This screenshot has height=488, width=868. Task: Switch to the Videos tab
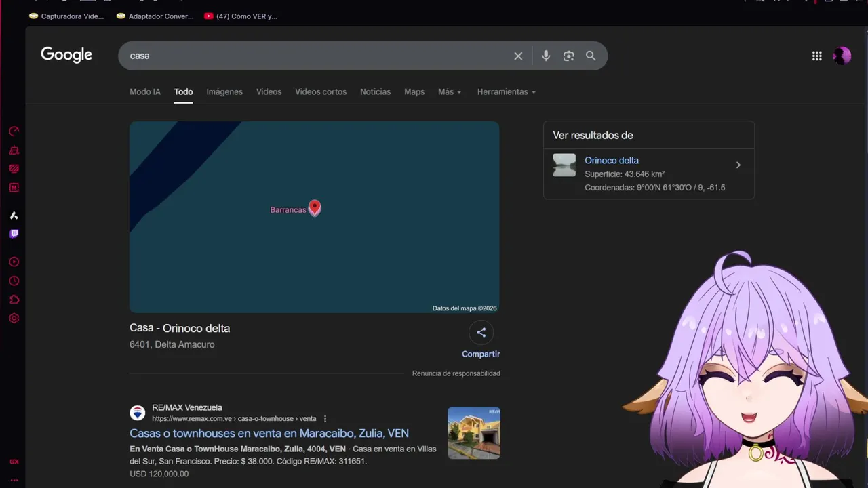pos(269,92)
